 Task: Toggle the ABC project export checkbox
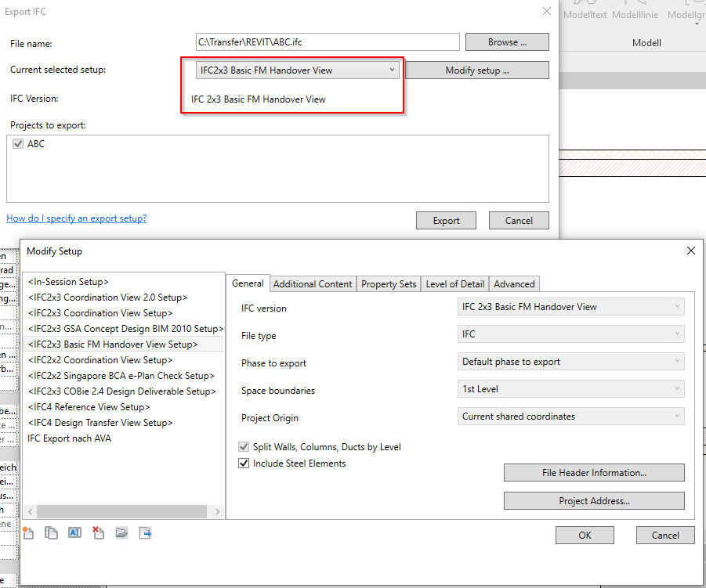point(17,143)
